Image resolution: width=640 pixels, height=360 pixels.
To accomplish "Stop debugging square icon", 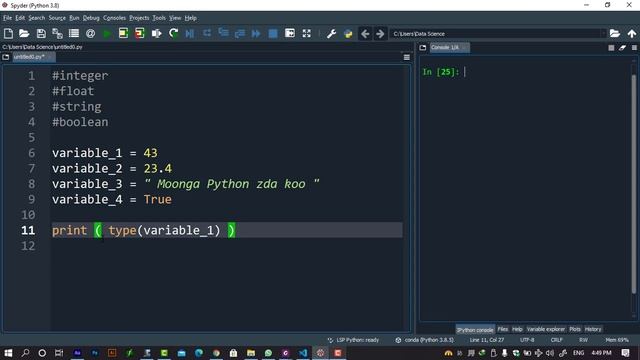I will 273,33.
